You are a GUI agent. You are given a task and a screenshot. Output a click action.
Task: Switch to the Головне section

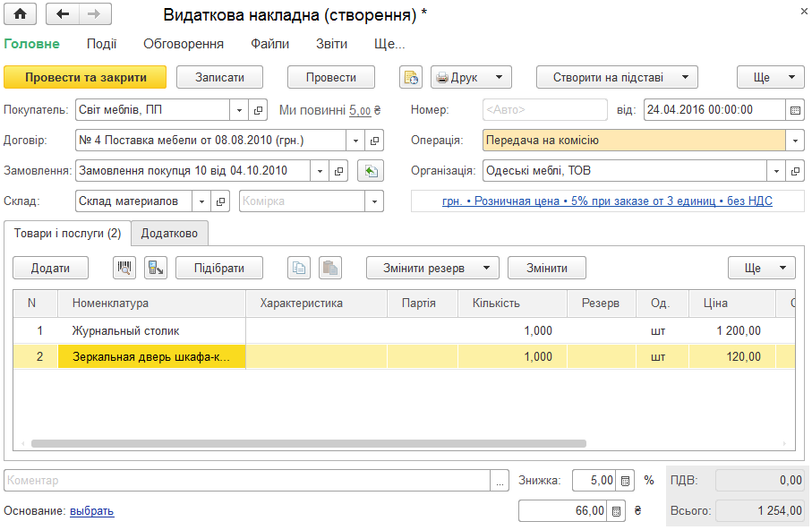point(31,44)
